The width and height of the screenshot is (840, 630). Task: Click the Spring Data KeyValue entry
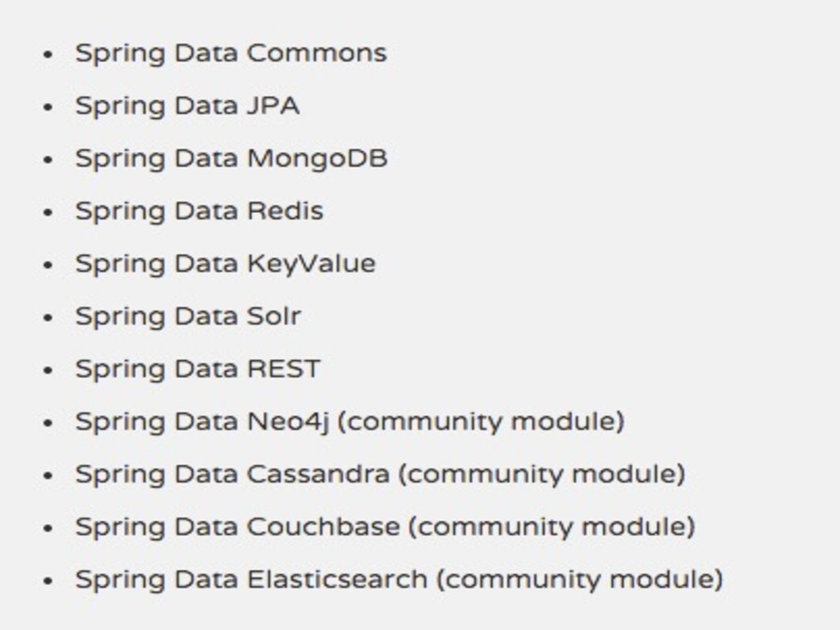226,264
